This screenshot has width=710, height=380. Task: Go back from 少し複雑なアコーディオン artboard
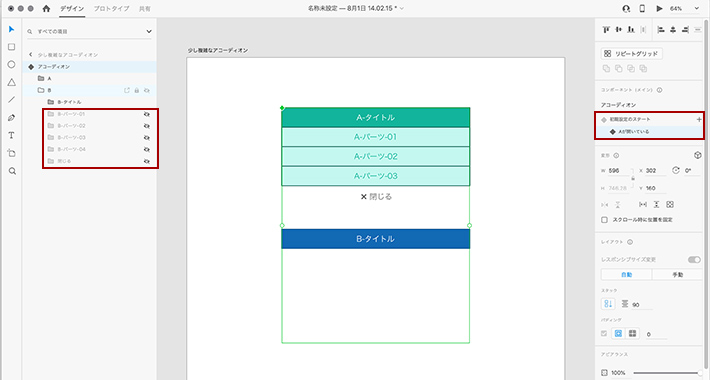pos(31,54)
